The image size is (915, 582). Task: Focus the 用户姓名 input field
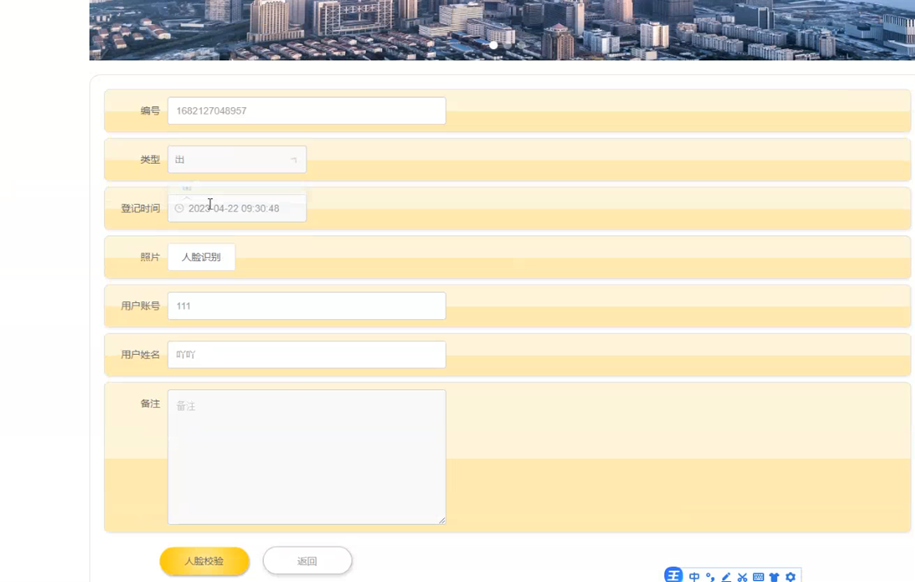click(307, 354)
